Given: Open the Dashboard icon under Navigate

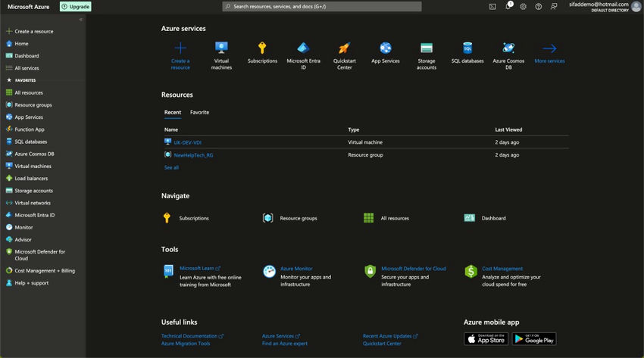Looking at the screenshot, I should [470, 218].
